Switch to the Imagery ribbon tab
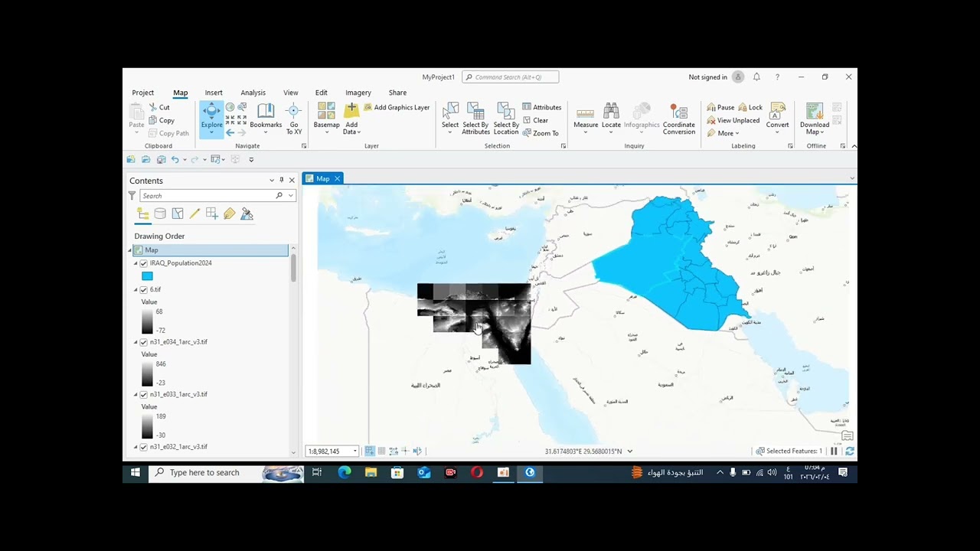The image size is (980, 551). pos(358,93)
